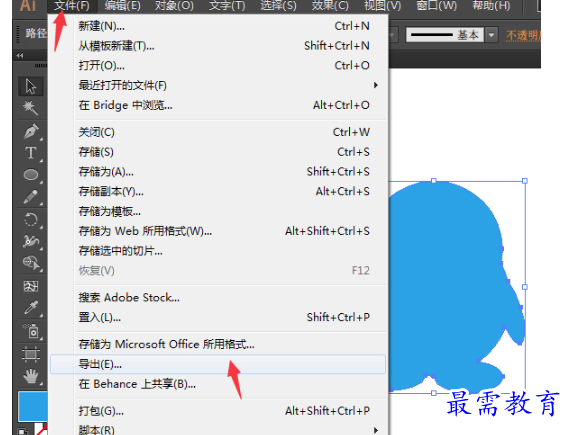
Task: Click the top-right selection bounding handle
Action: point(525,181)
